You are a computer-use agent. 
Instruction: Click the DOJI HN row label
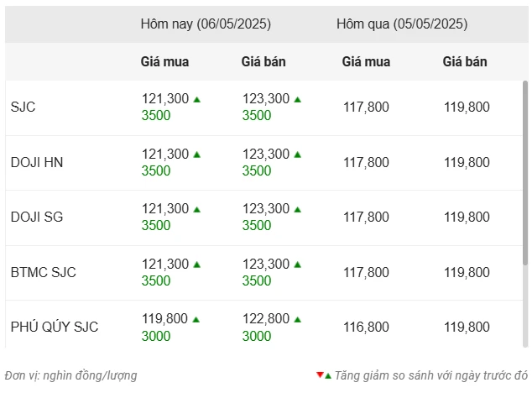37,162
